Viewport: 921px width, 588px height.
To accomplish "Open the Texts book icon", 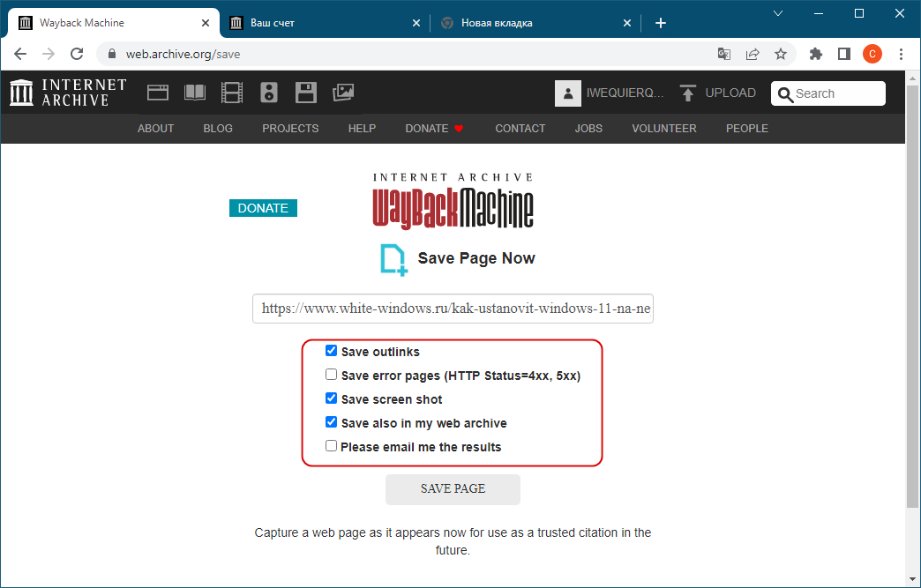I will pyautogui.click(x=194, y=93).
